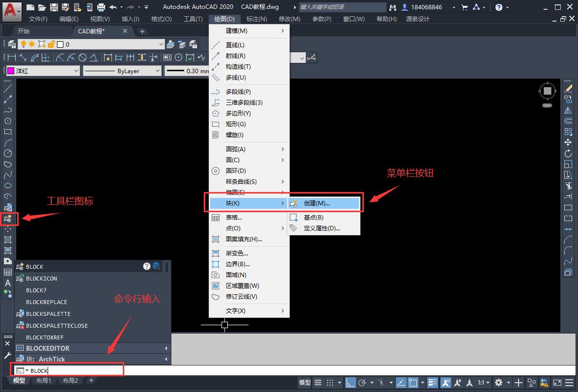
Task: Choose 定义属性(D)... in the block submenu
Action: 324,228
